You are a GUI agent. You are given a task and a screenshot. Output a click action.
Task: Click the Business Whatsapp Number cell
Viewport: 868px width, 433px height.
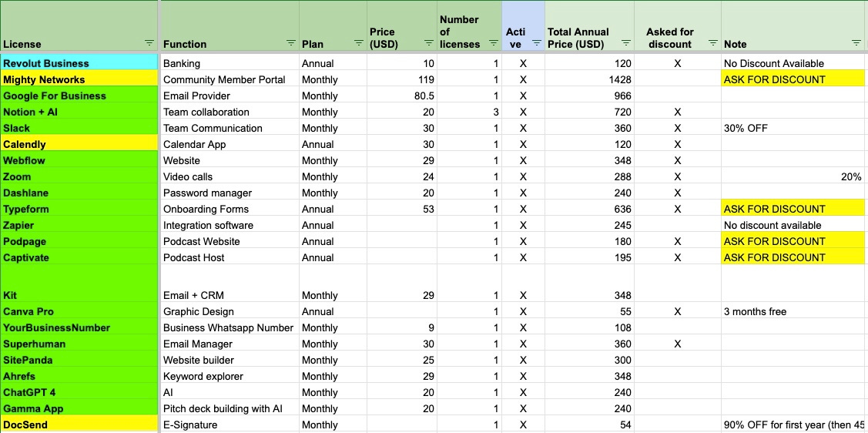230,327
